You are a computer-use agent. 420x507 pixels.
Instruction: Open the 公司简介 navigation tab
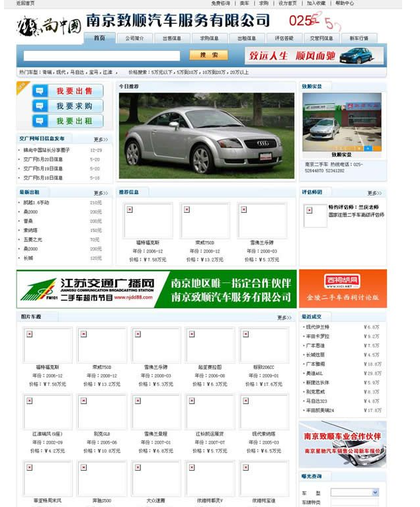point(135,38)
